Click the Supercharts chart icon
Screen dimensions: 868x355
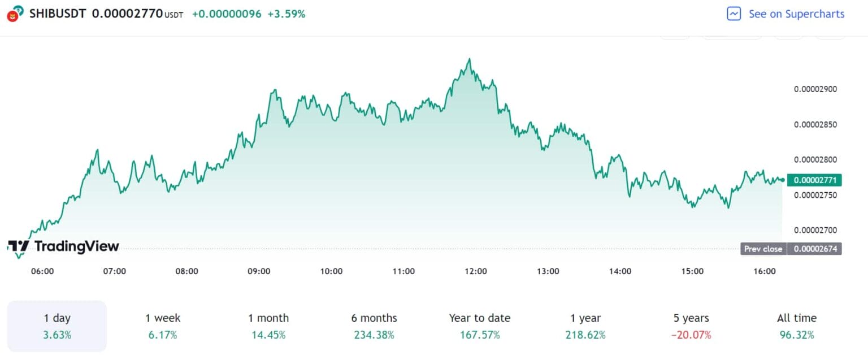pos(734,14)
